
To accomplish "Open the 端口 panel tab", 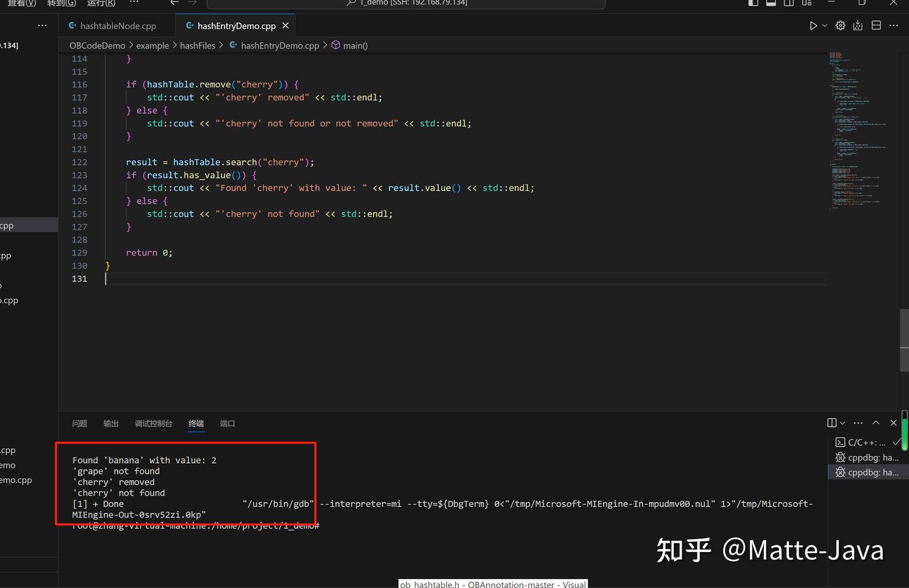I will 227,424.
